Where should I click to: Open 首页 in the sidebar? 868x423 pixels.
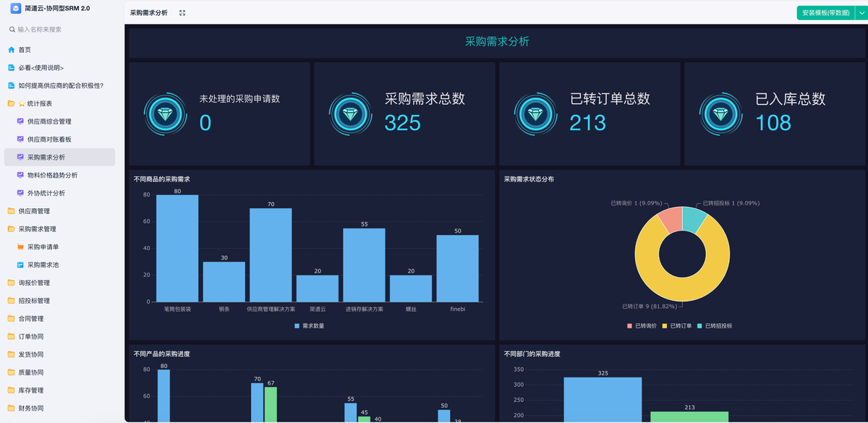tap(59, 50)
